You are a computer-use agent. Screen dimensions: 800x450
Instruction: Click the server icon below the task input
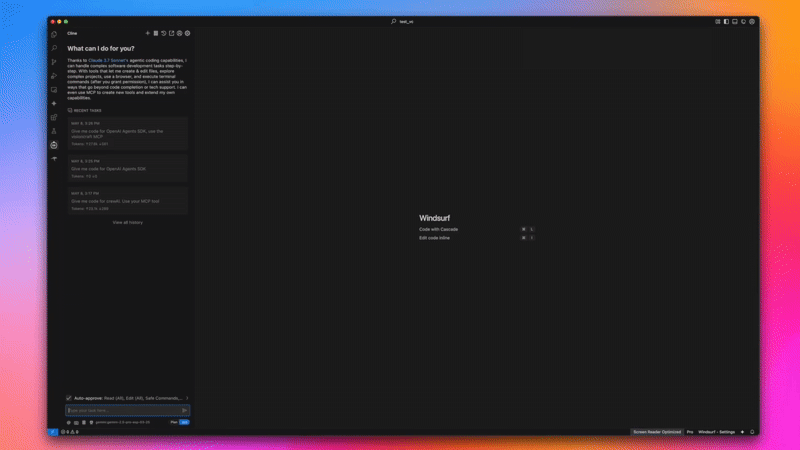click(84, 422)
